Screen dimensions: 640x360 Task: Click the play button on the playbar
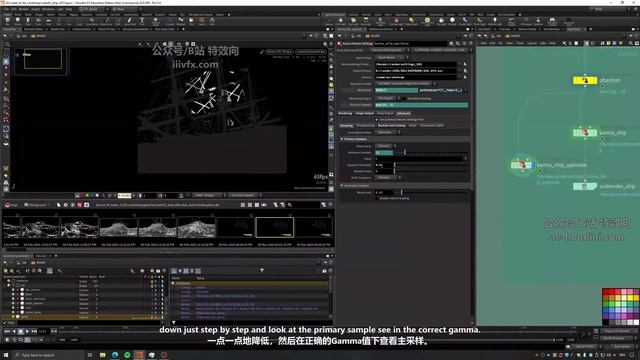coord(27,331)
